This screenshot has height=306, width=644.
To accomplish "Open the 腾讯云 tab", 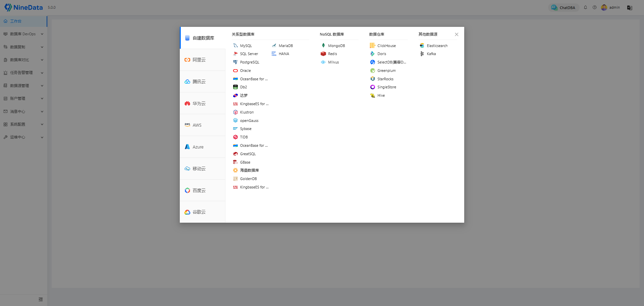I will click(x=203, y=82).
